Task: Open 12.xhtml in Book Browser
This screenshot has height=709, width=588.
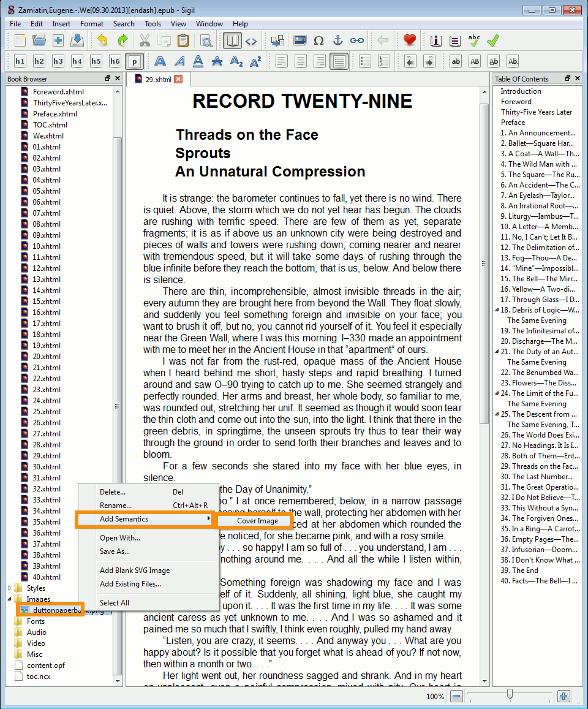Action: pos(46,268)
